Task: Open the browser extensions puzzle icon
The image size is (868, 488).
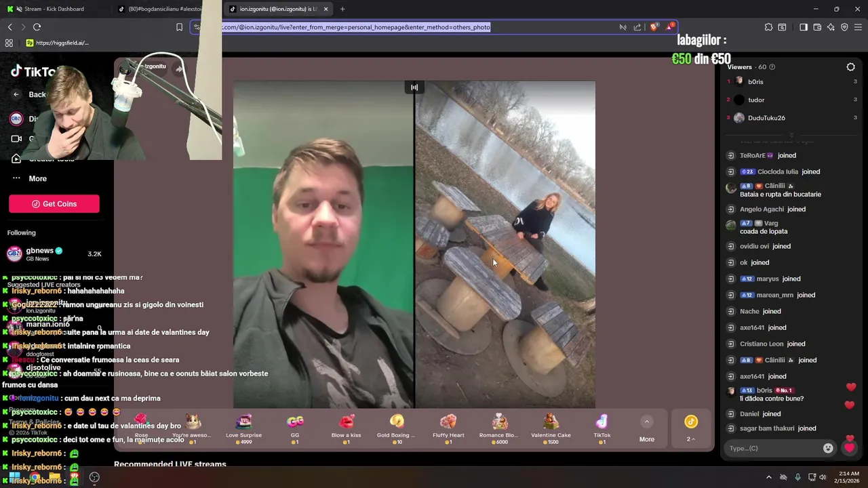Action: point(768,27)
